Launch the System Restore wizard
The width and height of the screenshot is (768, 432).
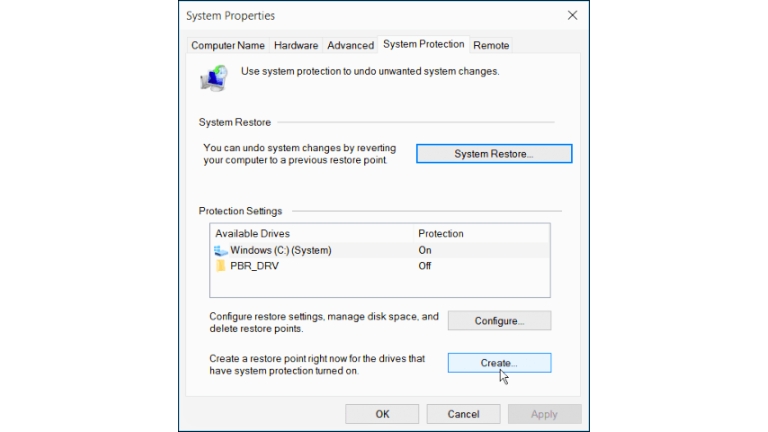point(494,154)
